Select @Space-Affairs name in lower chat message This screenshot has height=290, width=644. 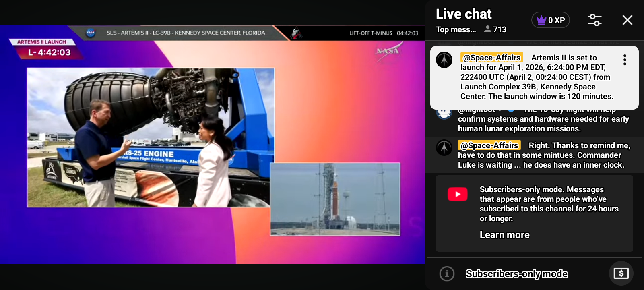coord(489,145)
